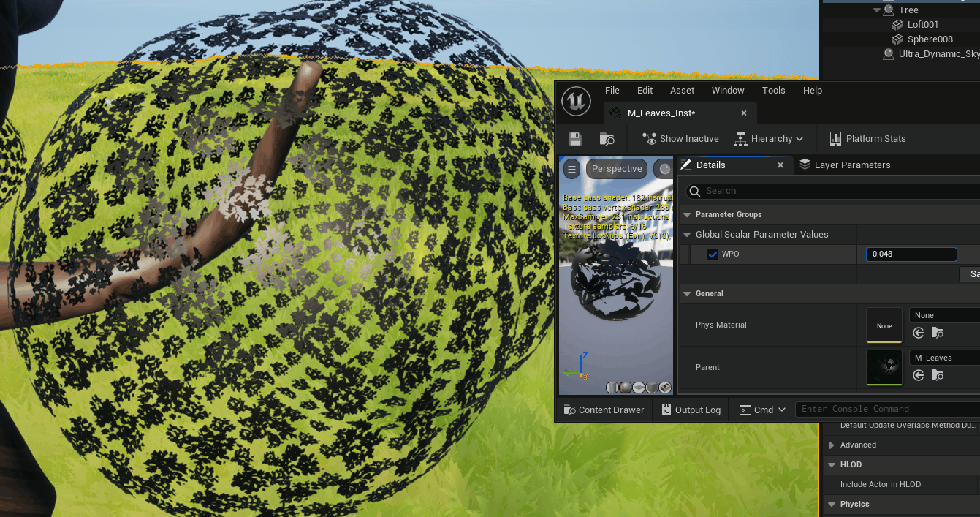This screenshot has height=517, width=980.
Task: Click the Unreal Engine logo icon
Action: (576, 99)
